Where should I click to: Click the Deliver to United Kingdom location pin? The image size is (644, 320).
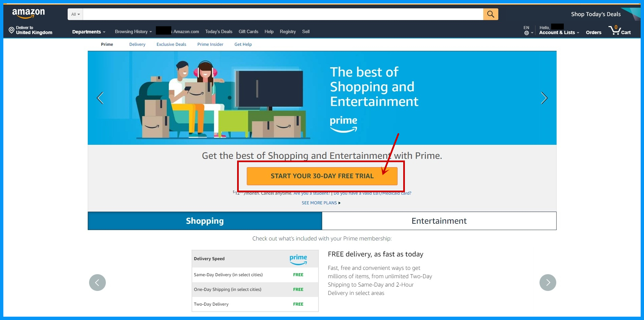coord(11,30)
